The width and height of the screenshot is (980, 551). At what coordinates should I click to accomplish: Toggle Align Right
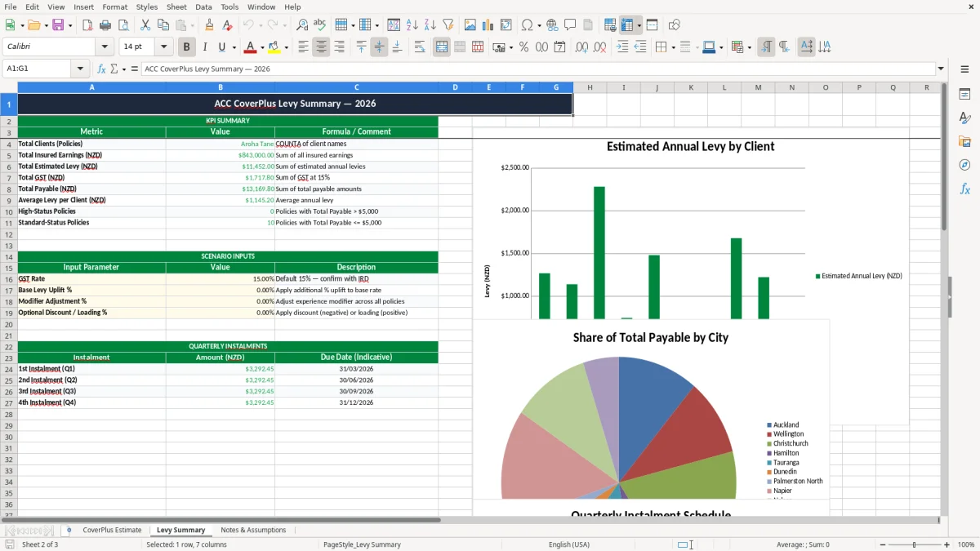(339, 47)
